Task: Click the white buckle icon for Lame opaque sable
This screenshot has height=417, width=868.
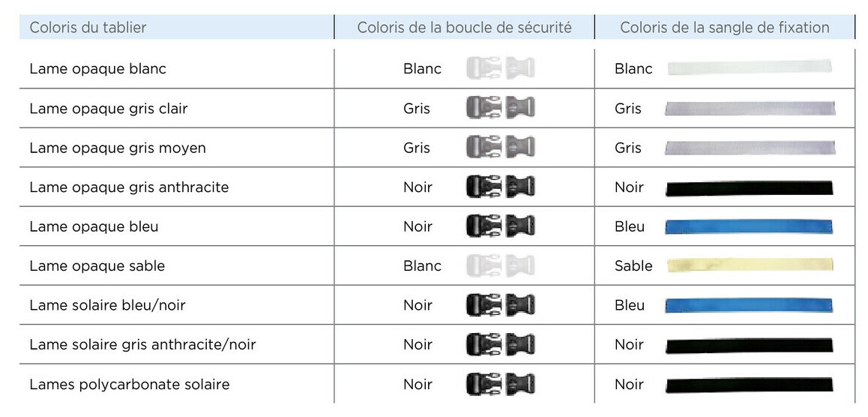Action: tap(500, 265)
